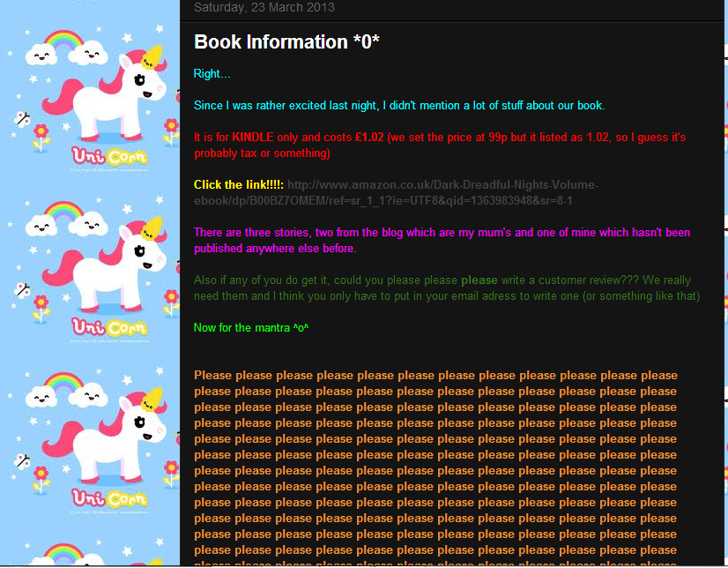The image size is (728, 568).
Task: Click the dark green line "Also if any of you do get it"
Action: pyautogui.click(x=442, y=280)
